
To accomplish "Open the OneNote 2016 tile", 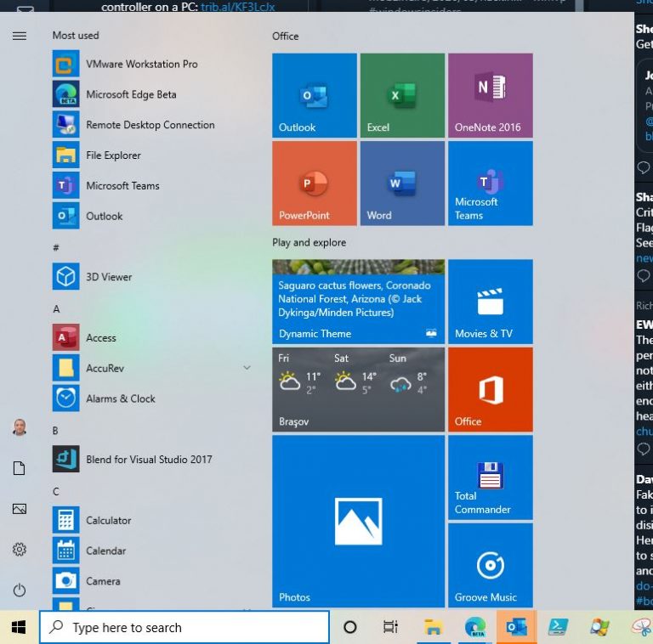I will [491, 95].
